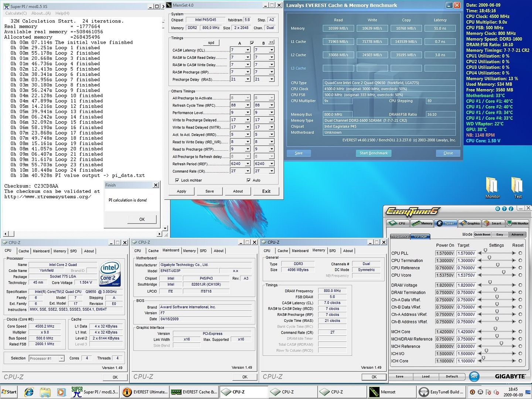Screen dimensions: 532x399
Task: Open Performance Level column A dropdown
Action: (248, 112)
